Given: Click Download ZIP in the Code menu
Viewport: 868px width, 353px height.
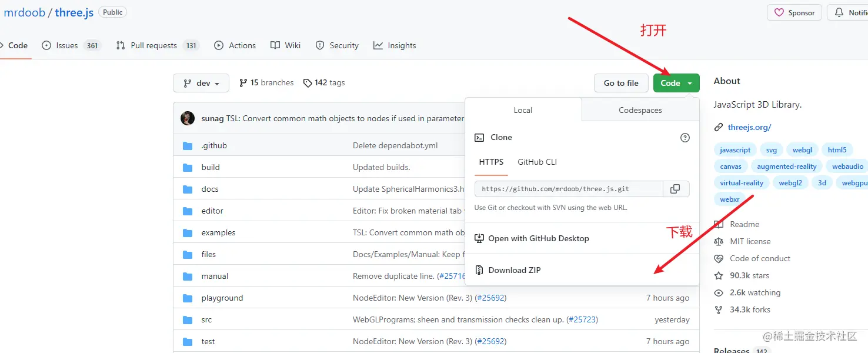Looking at the screenshot, I should click(x=514, y=270).
